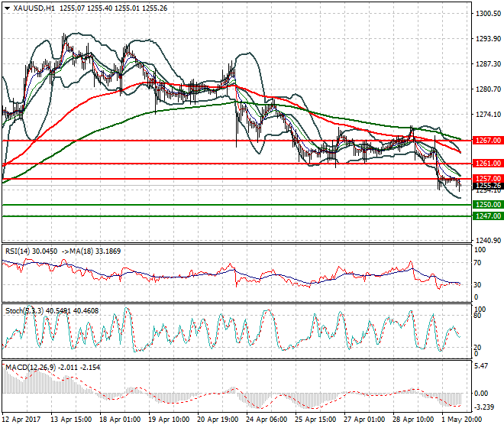Click the MACD 0.00 scale label
Screen dimensions: 504x428
(x=481, y=394)
